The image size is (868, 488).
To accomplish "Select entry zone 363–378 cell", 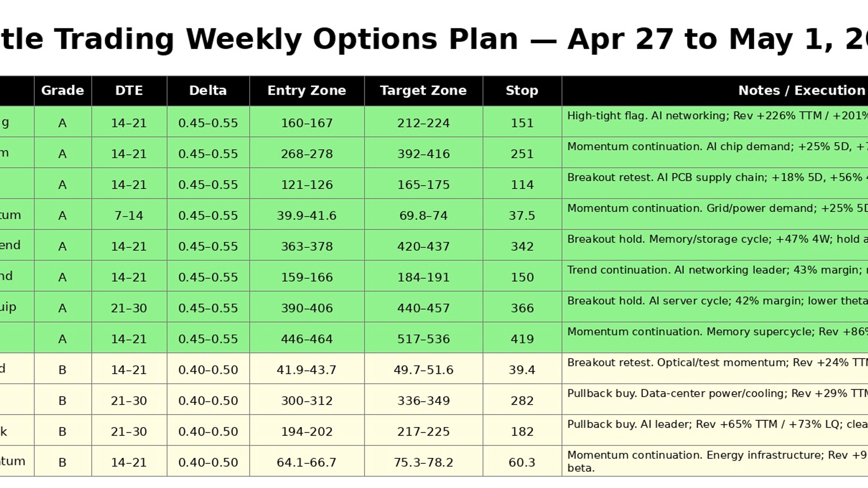I will (307, 246).
